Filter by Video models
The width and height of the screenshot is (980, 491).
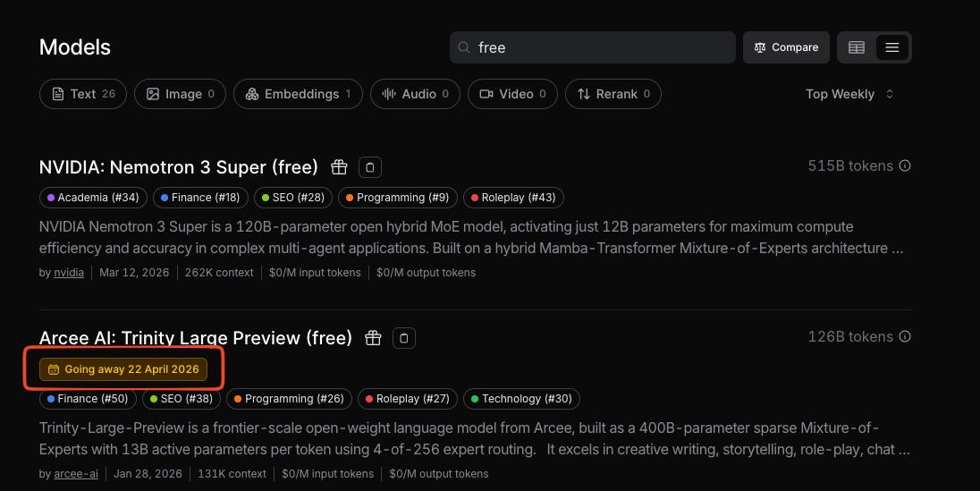pos(512,94)
